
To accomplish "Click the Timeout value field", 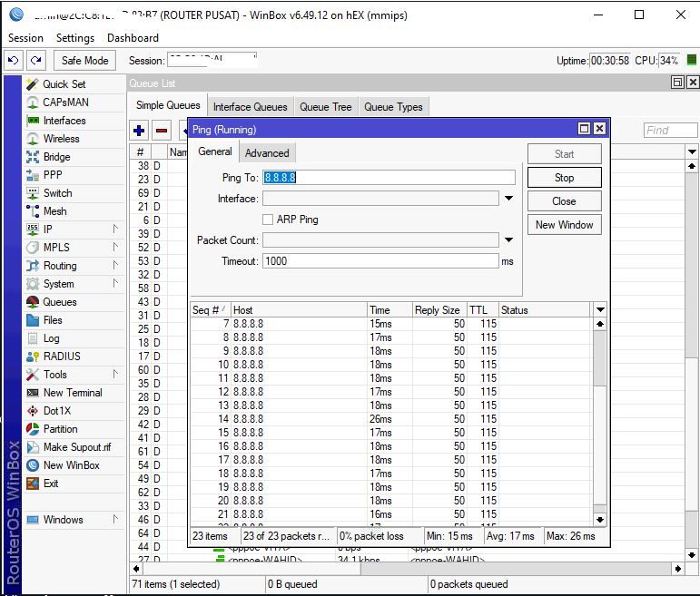I will (x=380, y=261).
